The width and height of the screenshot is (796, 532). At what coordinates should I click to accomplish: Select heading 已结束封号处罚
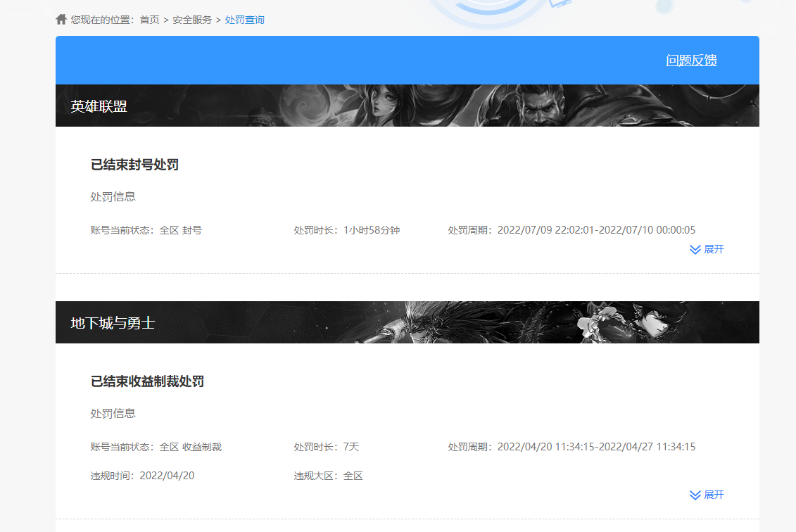(x=134, y=165)
